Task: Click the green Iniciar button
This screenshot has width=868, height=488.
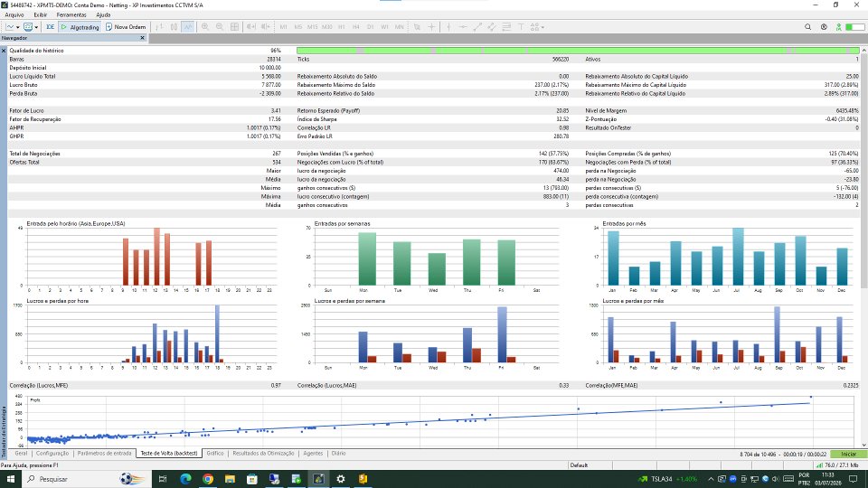Action: [x=848, y=455]
